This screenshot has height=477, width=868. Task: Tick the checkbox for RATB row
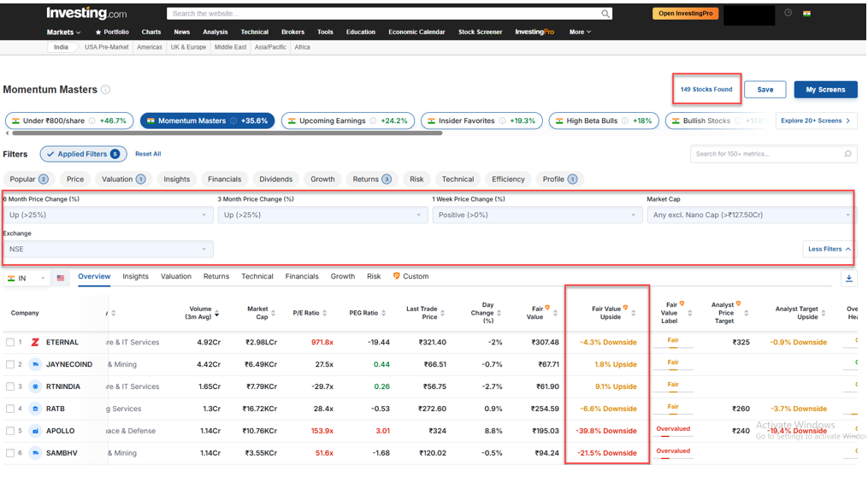pyautogui.click(x=10, y=409)
